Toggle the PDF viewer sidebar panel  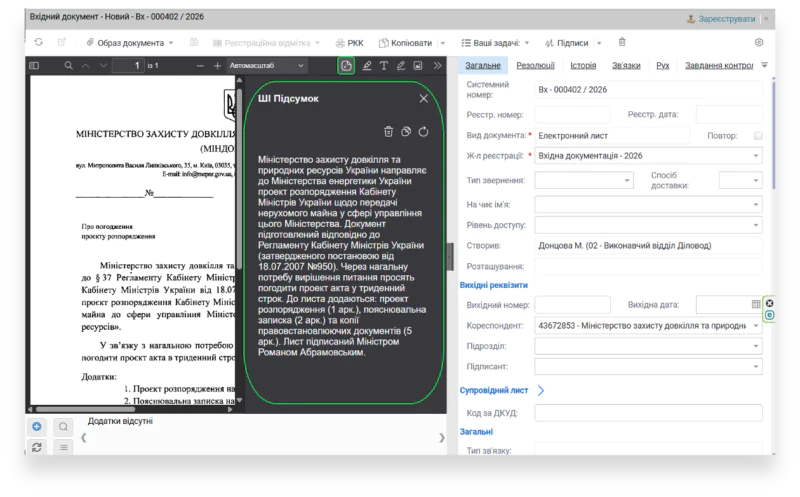(x=34, y=65)
